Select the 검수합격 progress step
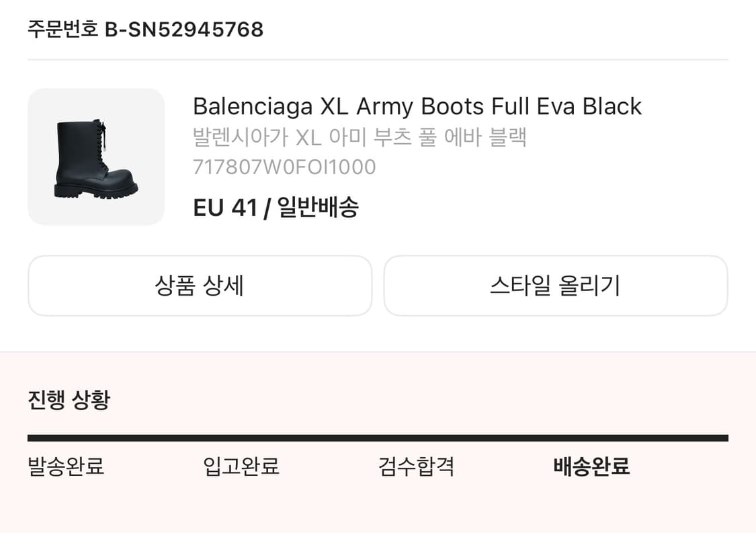Viewport: 756px width, 533px height. pos(416,466)
